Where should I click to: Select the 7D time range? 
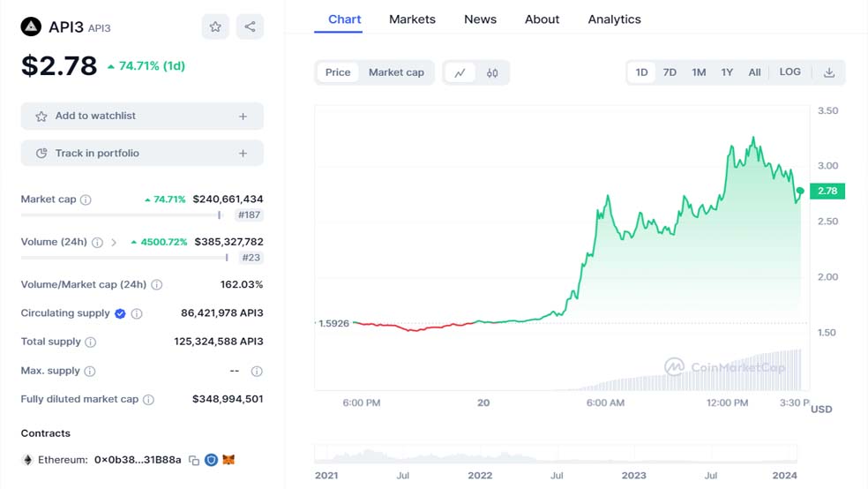tap(670, 72)
